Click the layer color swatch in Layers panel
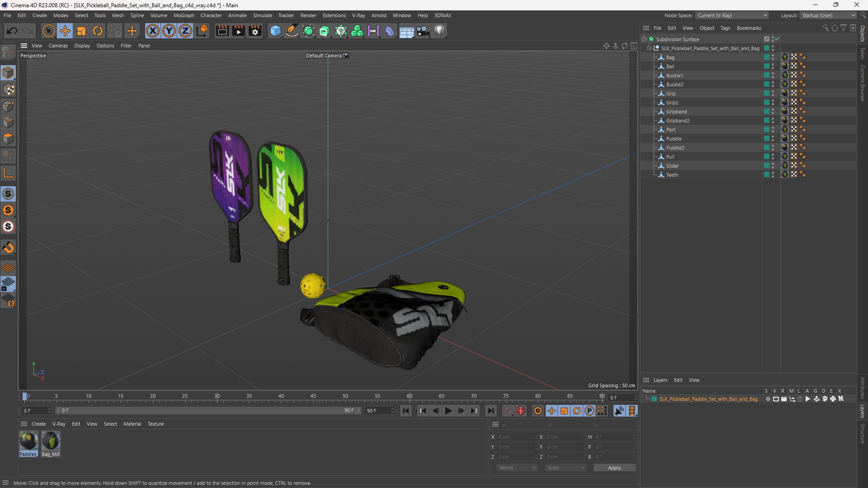 654,399
